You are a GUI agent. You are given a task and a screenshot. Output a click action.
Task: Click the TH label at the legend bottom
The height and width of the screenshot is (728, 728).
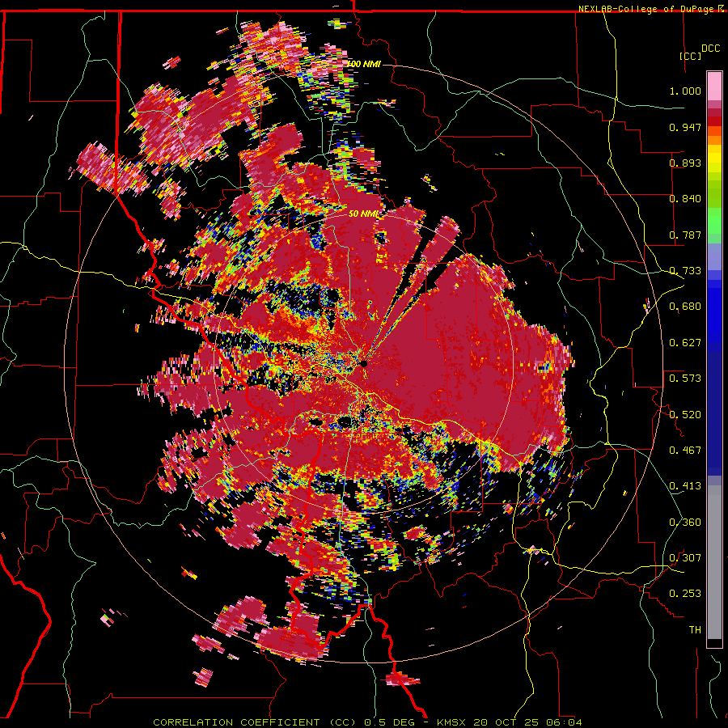coord(695,630)
